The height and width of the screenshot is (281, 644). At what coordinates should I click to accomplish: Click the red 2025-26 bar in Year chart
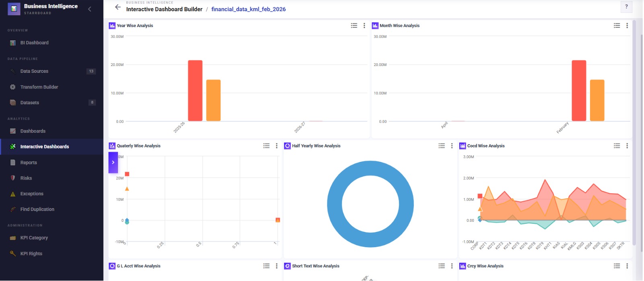point(195,91)
